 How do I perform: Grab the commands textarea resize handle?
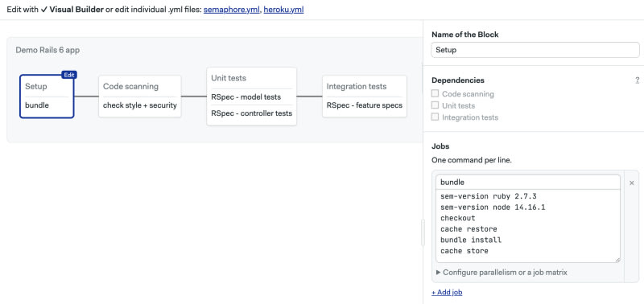pos(617,260)
